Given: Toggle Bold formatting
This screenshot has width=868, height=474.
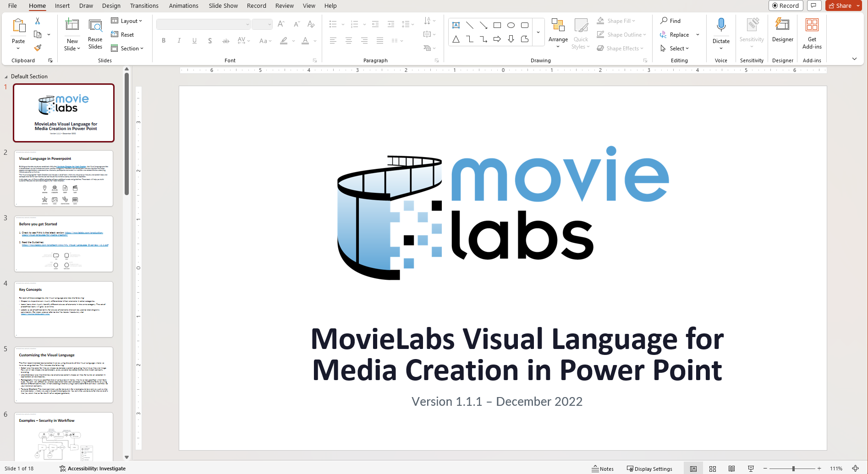Looking at the screenshot, I should point(164,41).
